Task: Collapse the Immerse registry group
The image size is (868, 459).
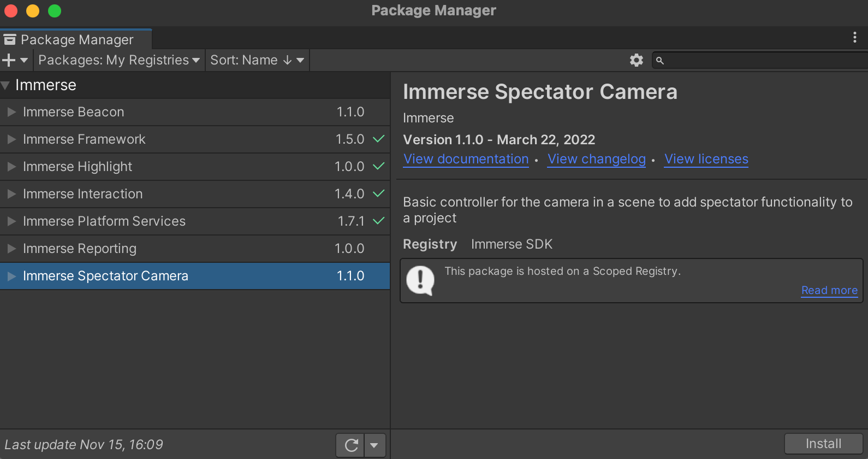Action: 5,85
